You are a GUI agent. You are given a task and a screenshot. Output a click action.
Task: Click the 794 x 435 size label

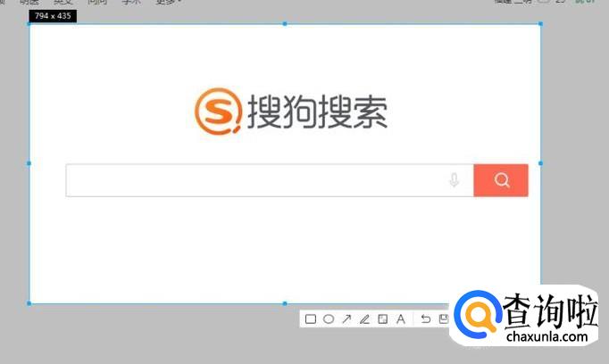[x=53, y=16]
